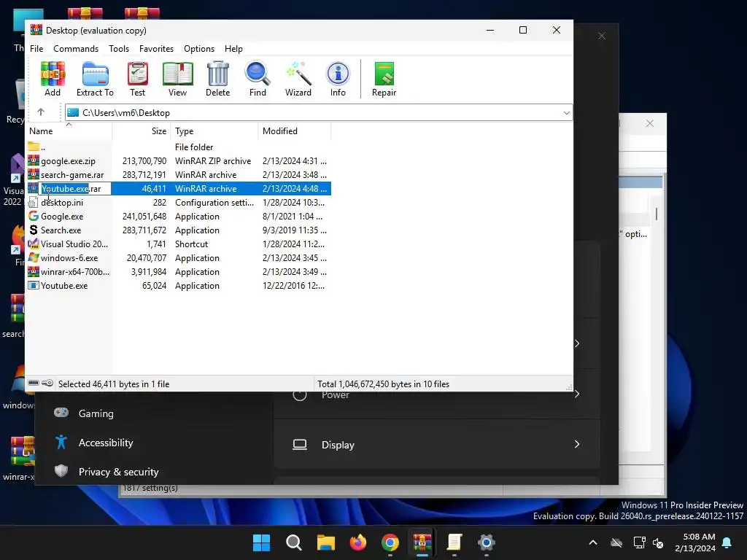Click 'Selected 46,411 bytes in 1 file' status
The width and height of the screenshot is (747, 560).
(114, 384)
